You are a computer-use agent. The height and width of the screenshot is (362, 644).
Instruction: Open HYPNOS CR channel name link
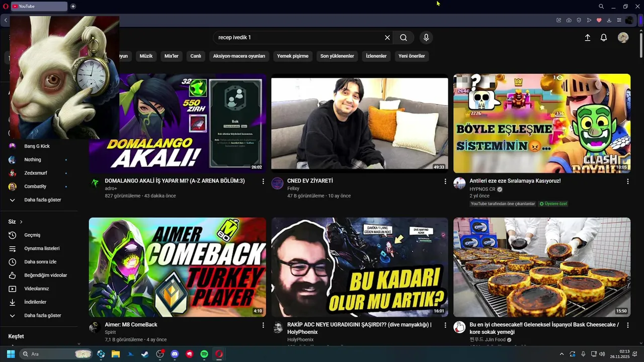pos(482,189)
